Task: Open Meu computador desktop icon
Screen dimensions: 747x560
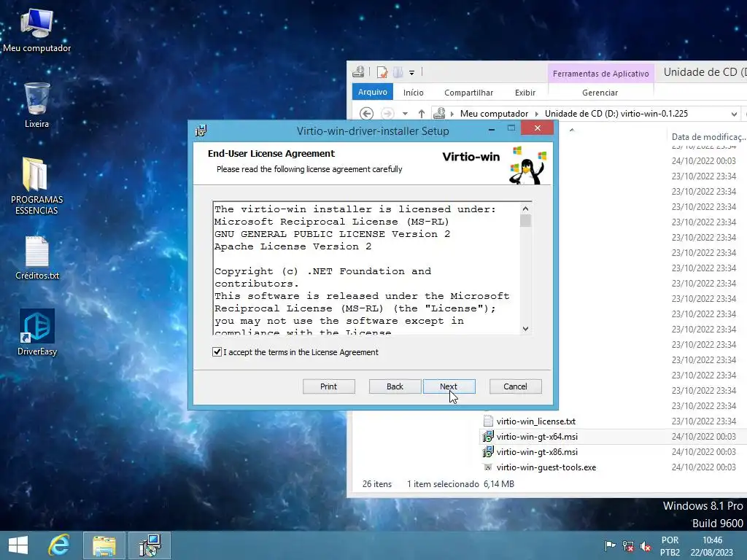Action: click(x=36, y=29)
